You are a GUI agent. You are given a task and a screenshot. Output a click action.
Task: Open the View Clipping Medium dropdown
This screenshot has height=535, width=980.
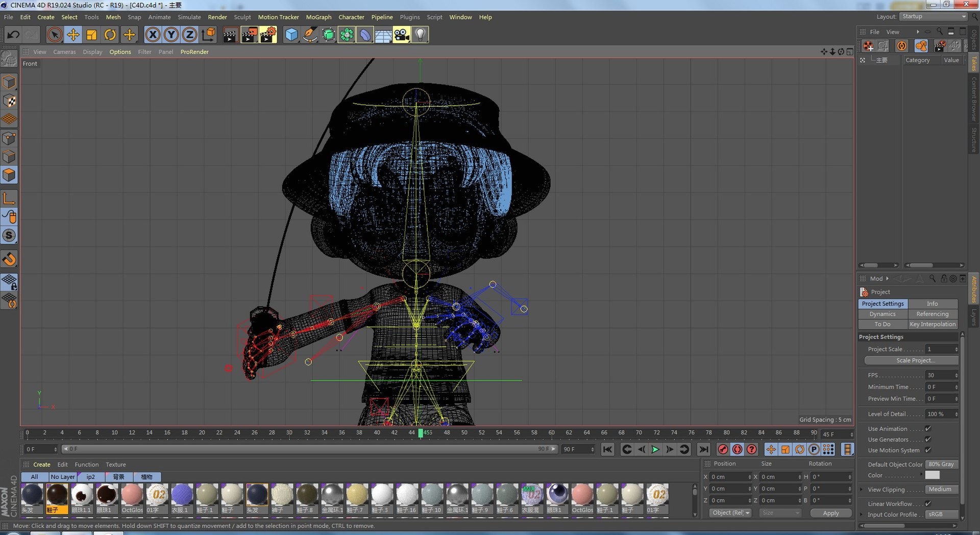(x=941, y=490)
